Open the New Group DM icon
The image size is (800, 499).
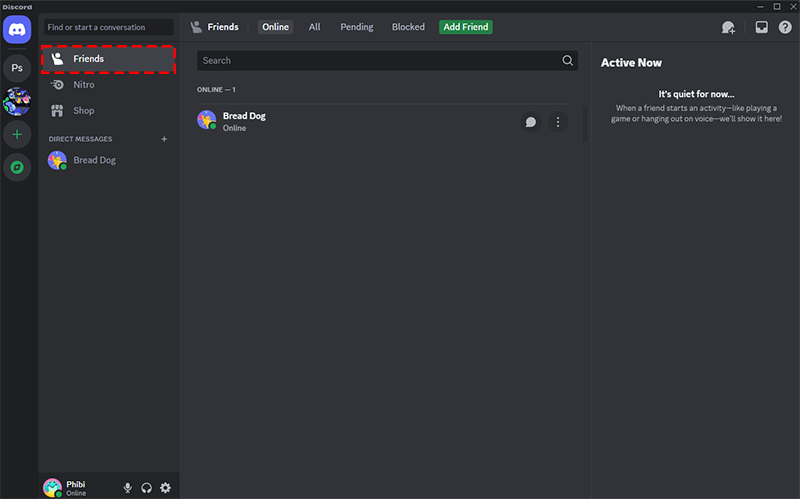(x=728, y=28)
